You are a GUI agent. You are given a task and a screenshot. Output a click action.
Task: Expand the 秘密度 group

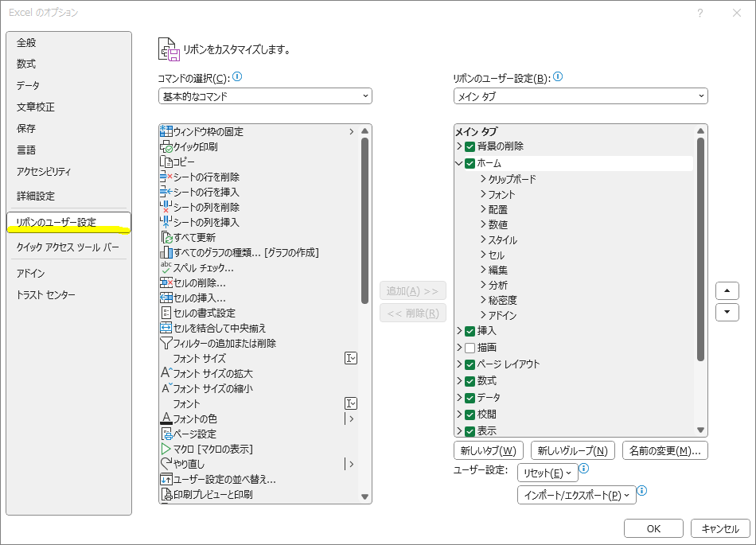[x=483, y=300]
